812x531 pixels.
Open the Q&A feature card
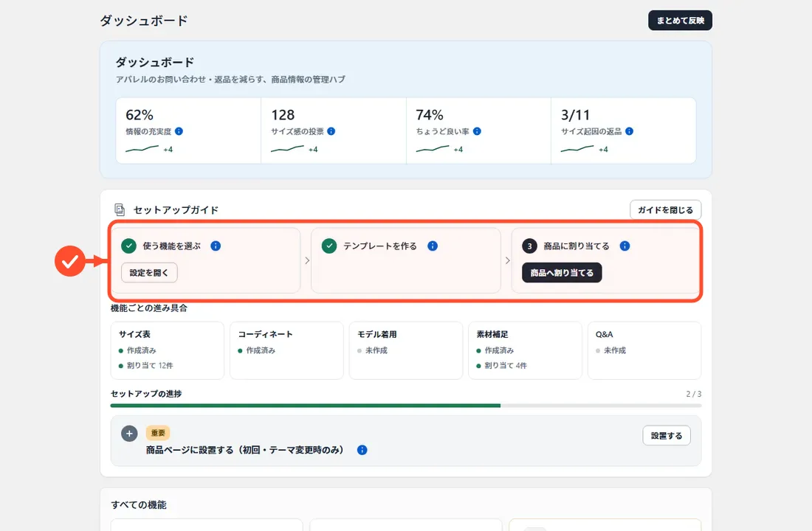point(644,350)
